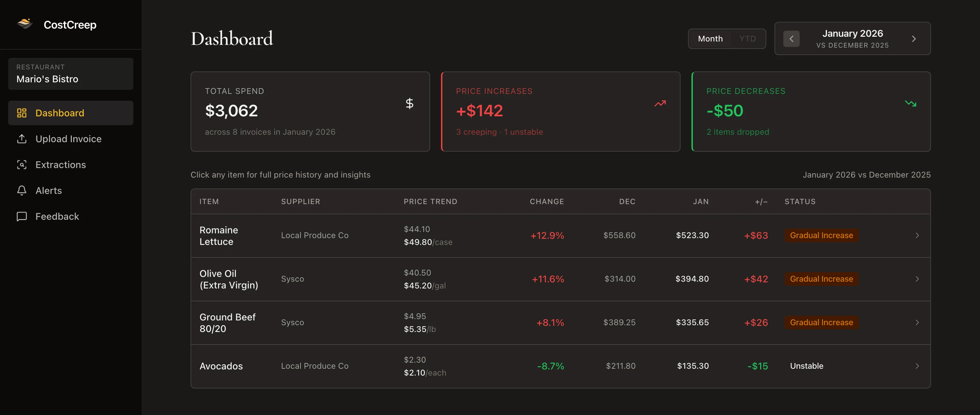Advance to the next month with right arrow

click(x=914, y=38)
